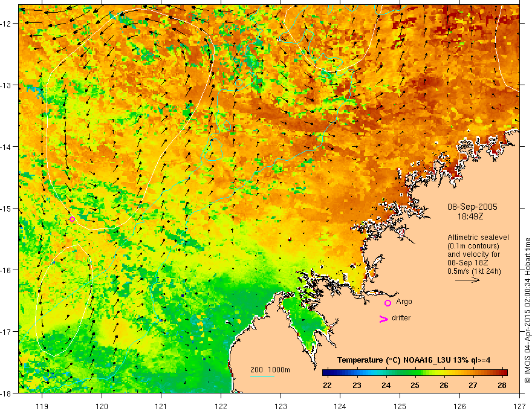This screenshot has width=532, height=411.
Task: Click the IMOS copyright timestamp text
Action: click(x=527, y=311)
